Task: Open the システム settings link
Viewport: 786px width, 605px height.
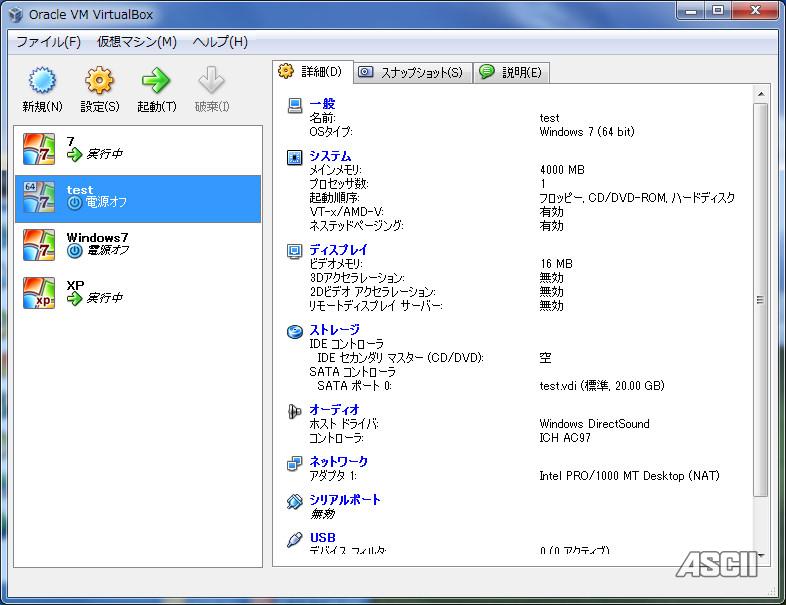Action: click(x=330, y=156)
